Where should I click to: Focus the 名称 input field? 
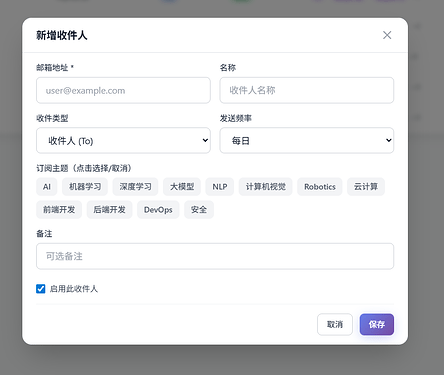pos(307,90)
